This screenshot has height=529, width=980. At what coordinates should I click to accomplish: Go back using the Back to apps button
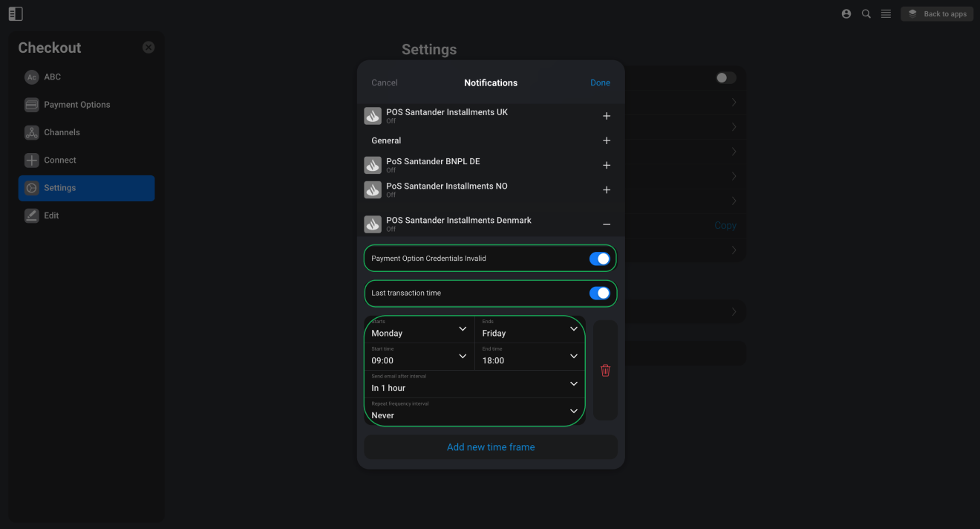click(x=937, y=14)
